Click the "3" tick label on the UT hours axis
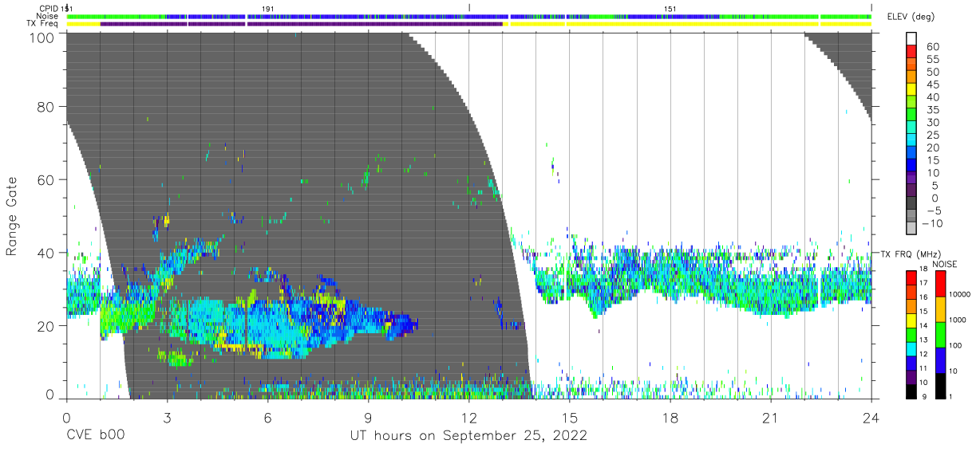This screenshot has width=980, height=452. pyautogui.click(x=167, y=419)
